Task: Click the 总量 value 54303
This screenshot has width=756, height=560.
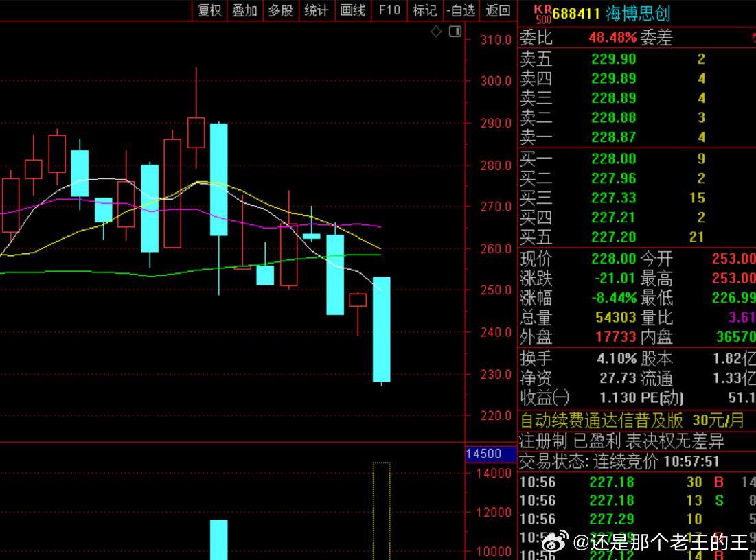Action: 616,317
